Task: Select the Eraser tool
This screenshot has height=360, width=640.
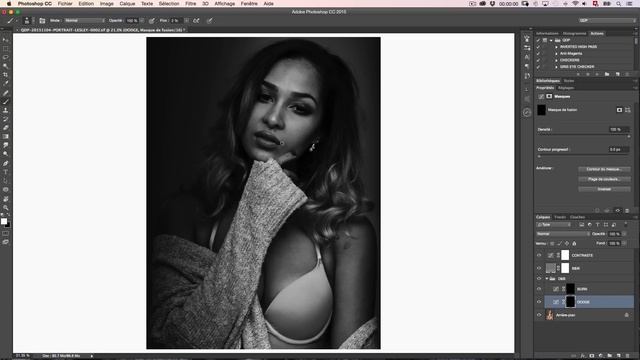Action: (5, 128)
